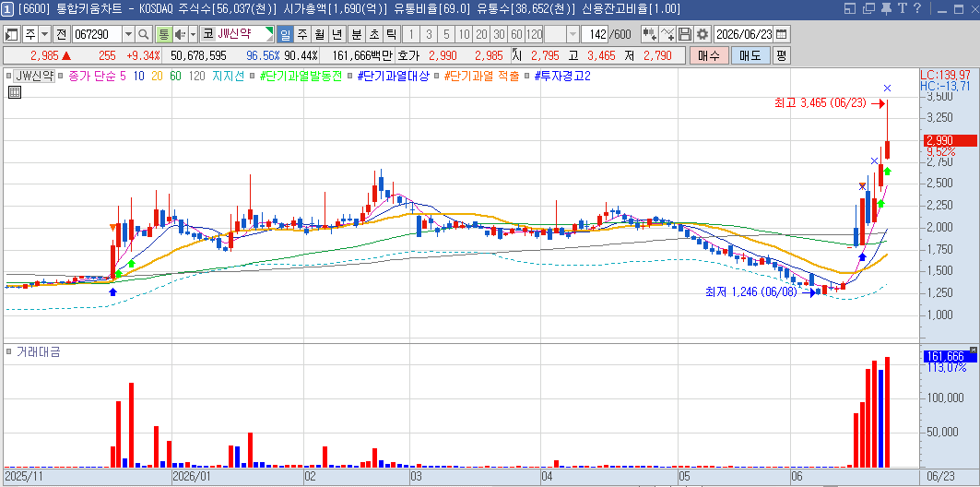Select the 분 minute period
Screen dimensions: 980x487
point(357,34)
